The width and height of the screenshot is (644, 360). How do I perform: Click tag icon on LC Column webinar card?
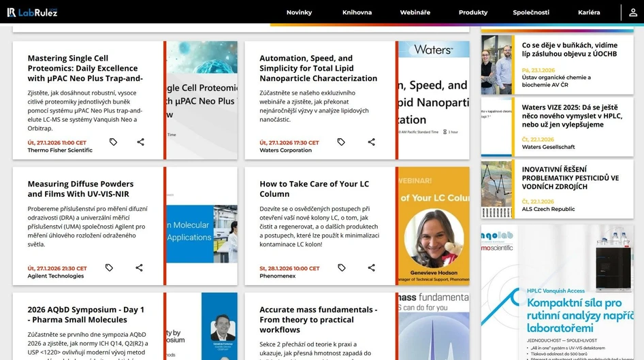coord(342,268)
